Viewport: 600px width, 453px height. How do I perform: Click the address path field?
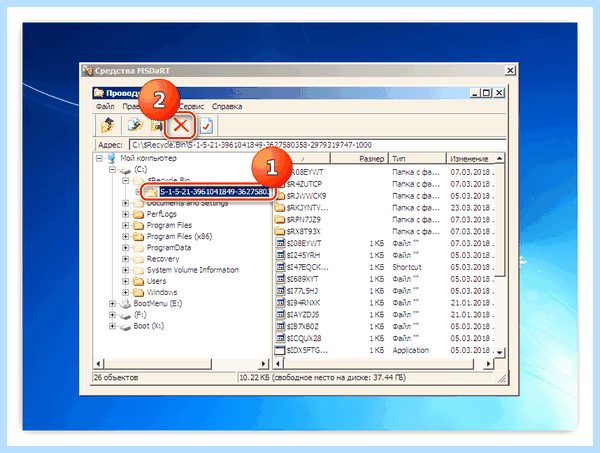point(317,145)
